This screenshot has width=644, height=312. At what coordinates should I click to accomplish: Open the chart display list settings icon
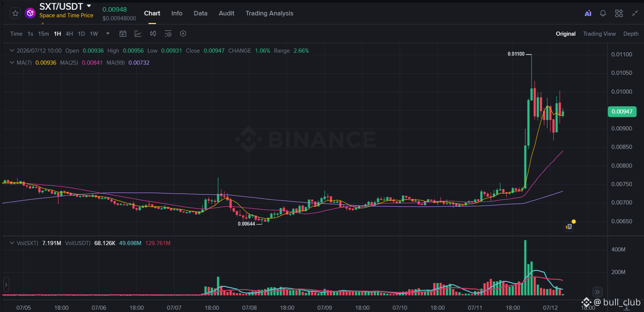pyautogui.click(x=168, y=34)
